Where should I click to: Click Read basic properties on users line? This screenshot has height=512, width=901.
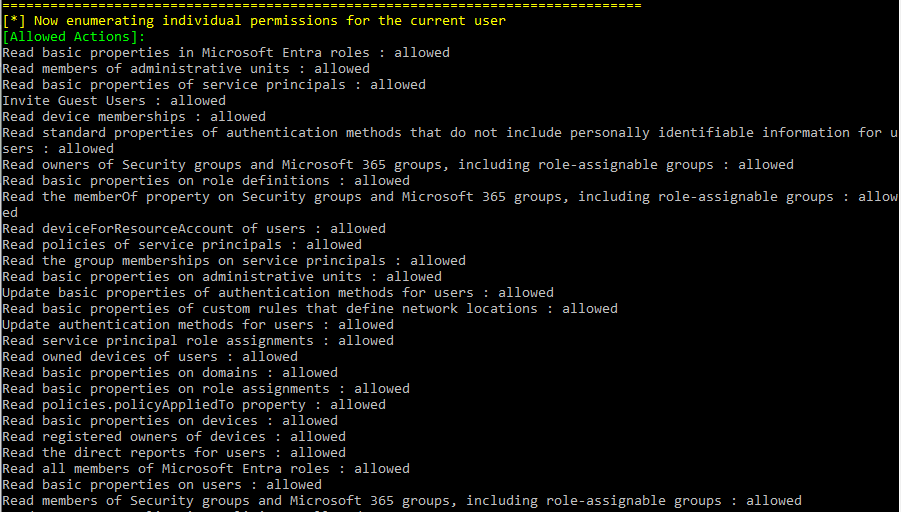click(162, 485)
